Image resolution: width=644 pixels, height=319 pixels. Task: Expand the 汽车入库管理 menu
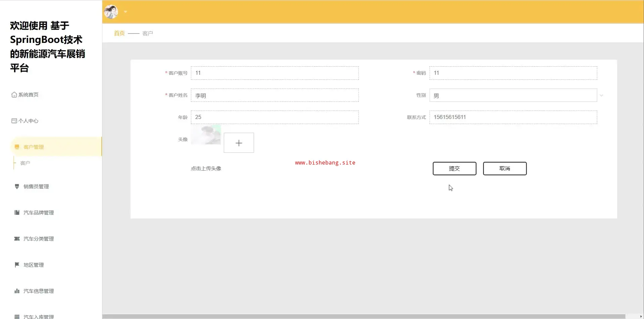point(39,317)
